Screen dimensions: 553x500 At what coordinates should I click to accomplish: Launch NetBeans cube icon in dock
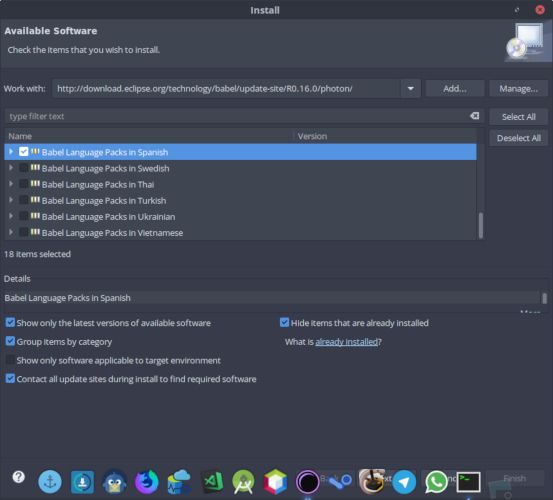point(275,482)
